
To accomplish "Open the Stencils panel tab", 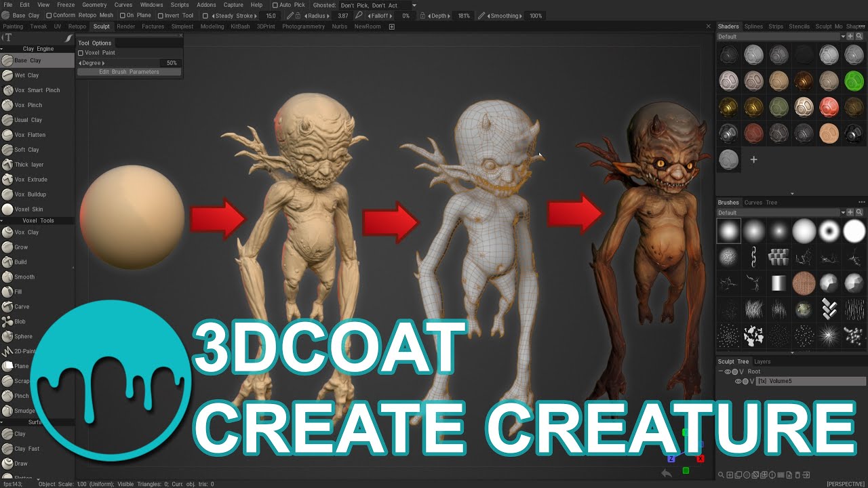I will (x=799, y=26).
